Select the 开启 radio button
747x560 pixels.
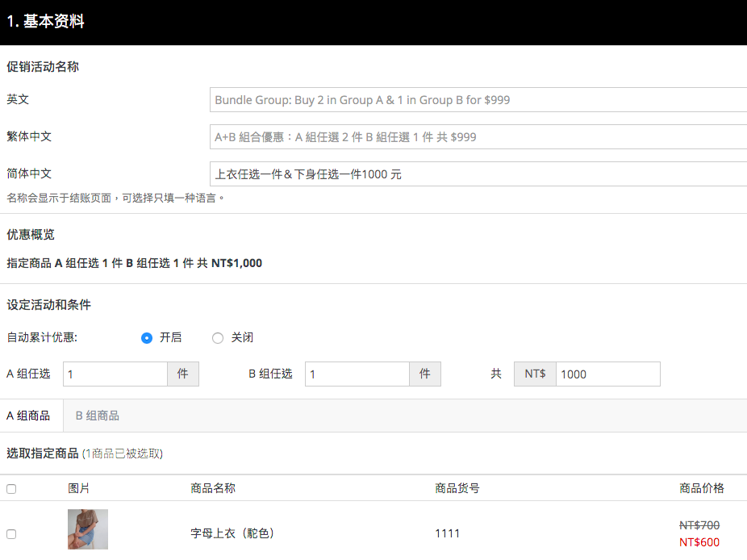(147, 338)
